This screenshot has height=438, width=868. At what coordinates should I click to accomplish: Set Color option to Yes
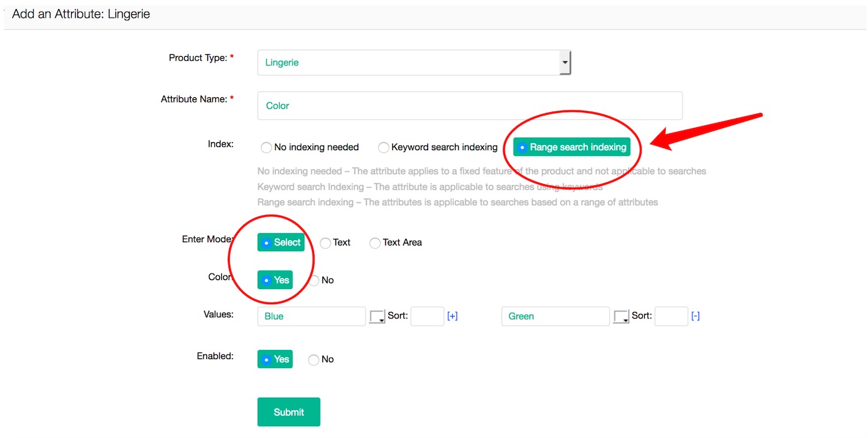tap(275, 280)
